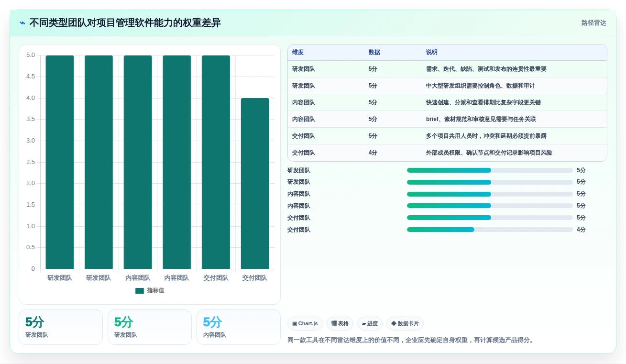Screen dimensions: 626x364
Task: Click the 4分 cell in the table
Action: pos(373,153)
